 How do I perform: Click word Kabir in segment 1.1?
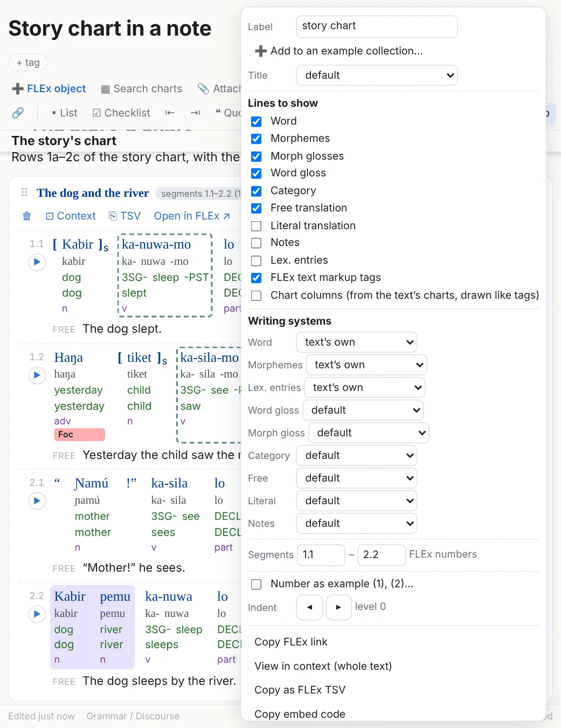click(x=78, y=245)
